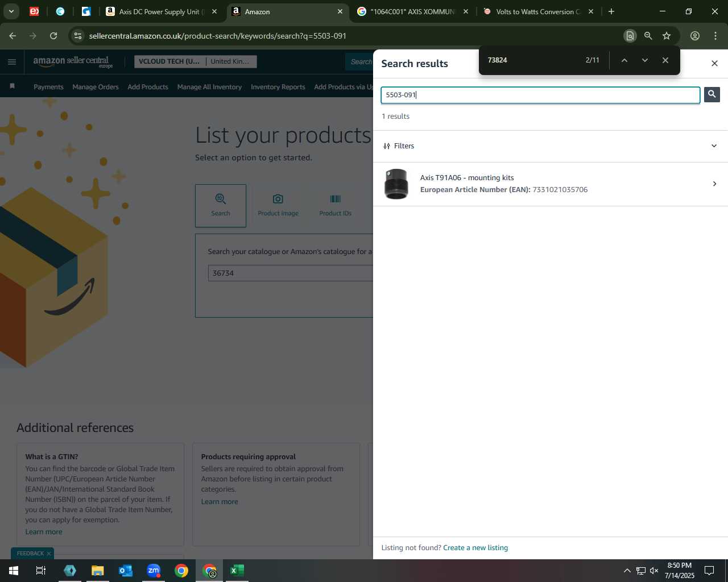
Task: Expand the Filters section
Action: [550, 146]
